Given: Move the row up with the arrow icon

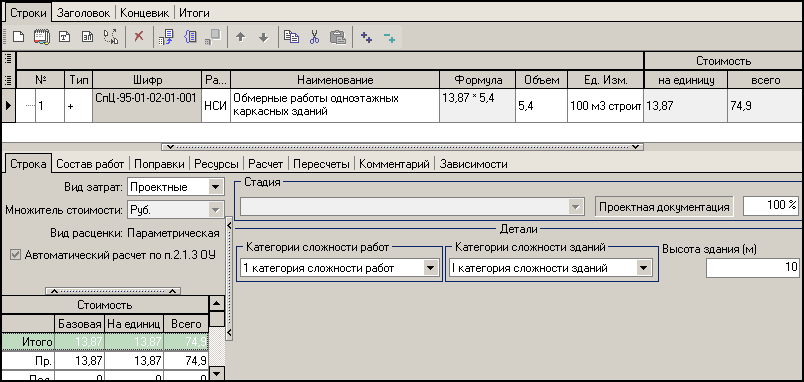Looking at the screenshot, I should click(240, 37).
